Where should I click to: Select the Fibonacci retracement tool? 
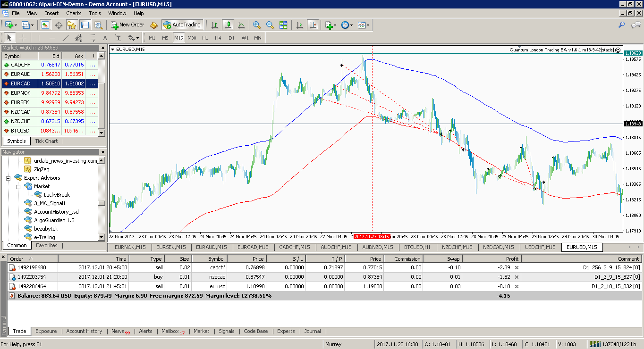point(92,38)
